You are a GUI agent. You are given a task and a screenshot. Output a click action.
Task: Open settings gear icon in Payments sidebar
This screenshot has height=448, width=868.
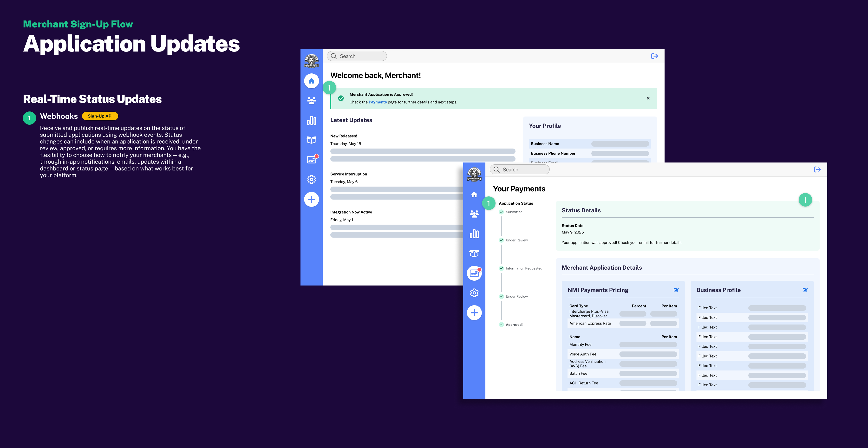click(474, 293)
